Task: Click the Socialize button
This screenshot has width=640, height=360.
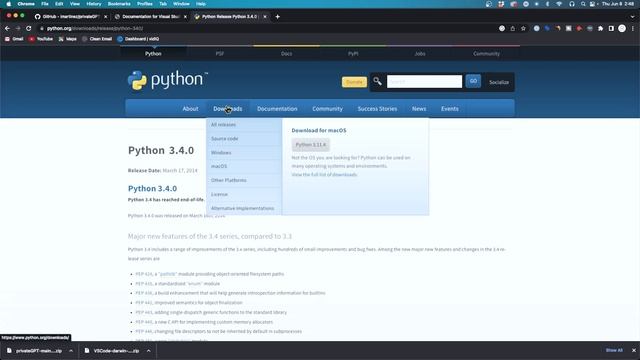Action: pos(499,82)
